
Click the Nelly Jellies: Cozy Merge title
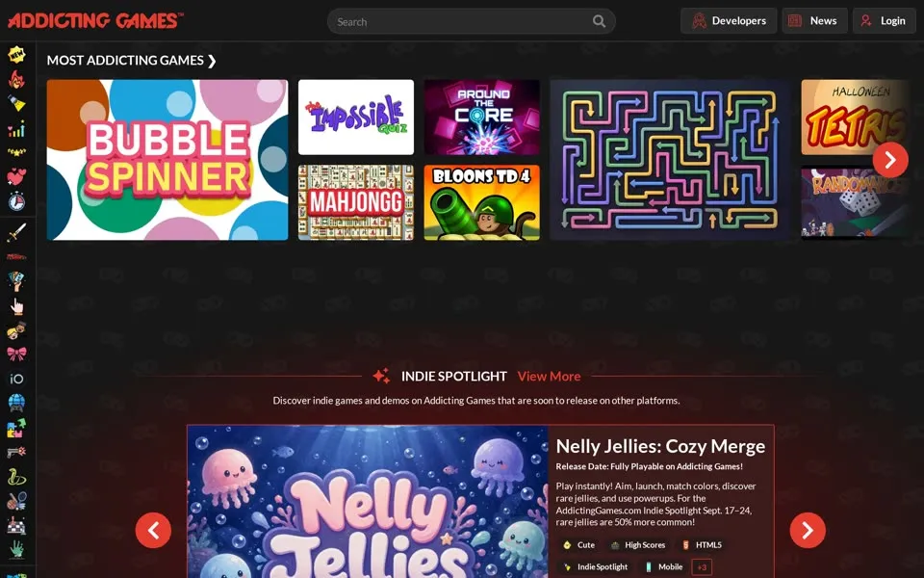[660, 446]
